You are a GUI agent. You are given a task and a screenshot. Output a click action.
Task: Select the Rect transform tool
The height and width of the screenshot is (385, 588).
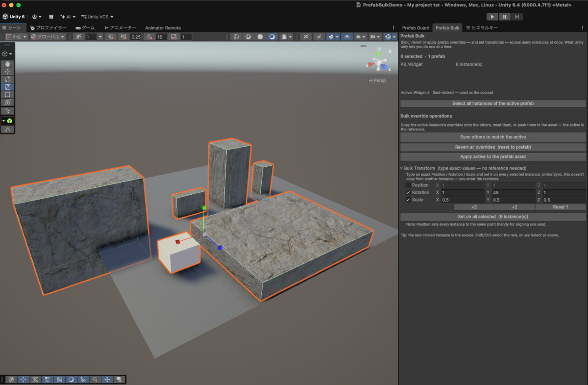[x=8, y=94]
